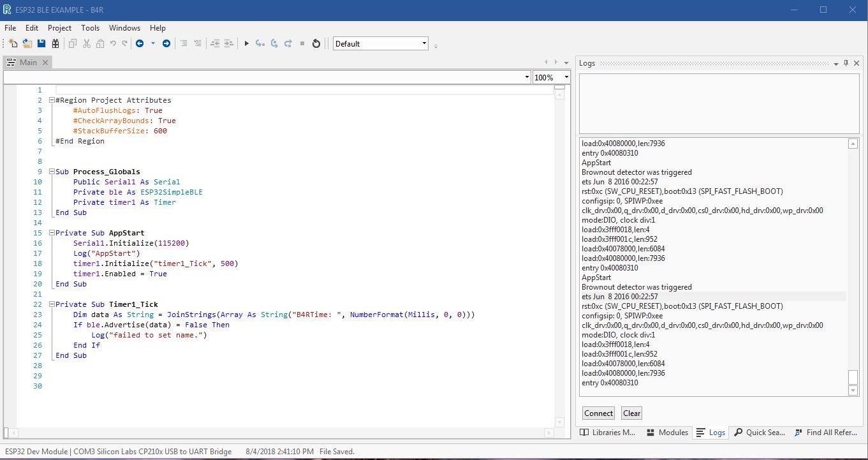Viewport: 868px width, 460px height.
Task: Click the Open Project folder icon
Action: 27,43
